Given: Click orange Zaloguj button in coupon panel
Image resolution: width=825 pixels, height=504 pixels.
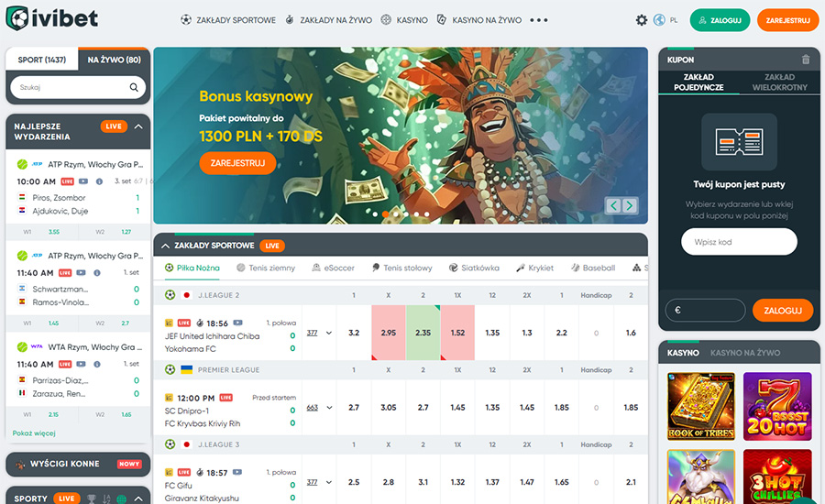Looking at the screenshot, I should coord(783,311).
